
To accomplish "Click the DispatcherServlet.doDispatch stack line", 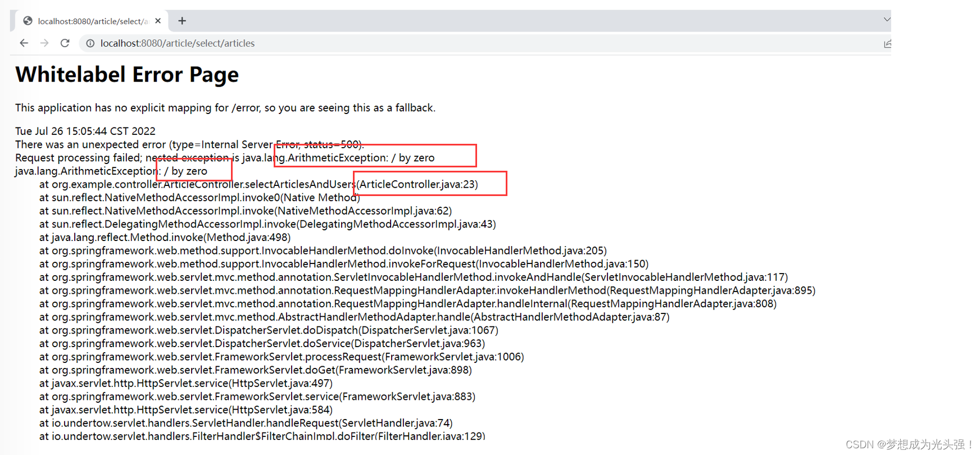I will click(269, 330).
